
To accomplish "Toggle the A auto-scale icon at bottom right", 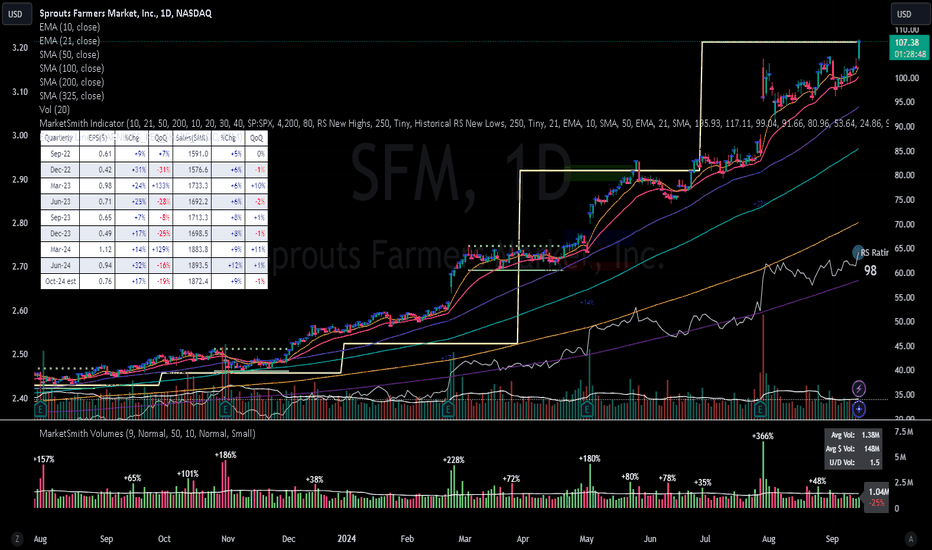I will click(x=910, y=539).
